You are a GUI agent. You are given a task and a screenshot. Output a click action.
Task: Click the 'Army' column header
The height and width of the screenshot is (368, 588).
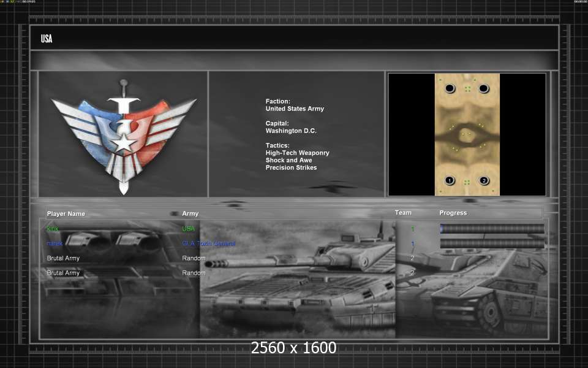coord(190,213)
